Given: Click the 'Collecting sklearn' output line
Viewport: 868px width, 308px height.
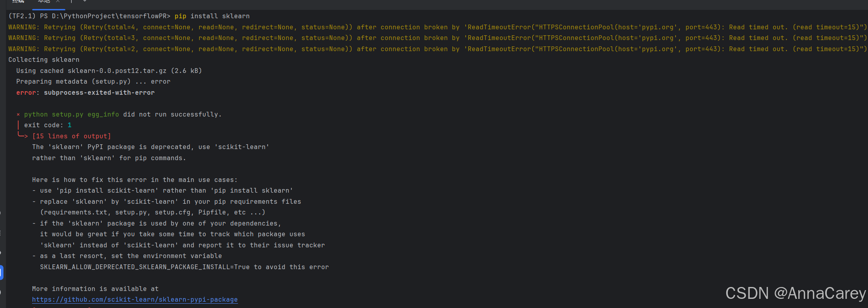Looking at the screenshot, I should [x=44, y=60].
